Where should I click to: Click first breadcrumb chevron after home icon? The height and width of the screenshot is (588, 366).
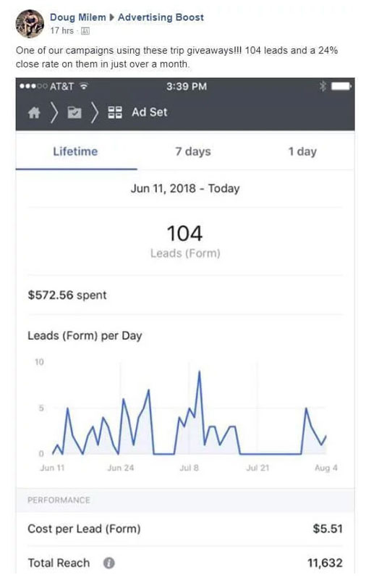54,112
